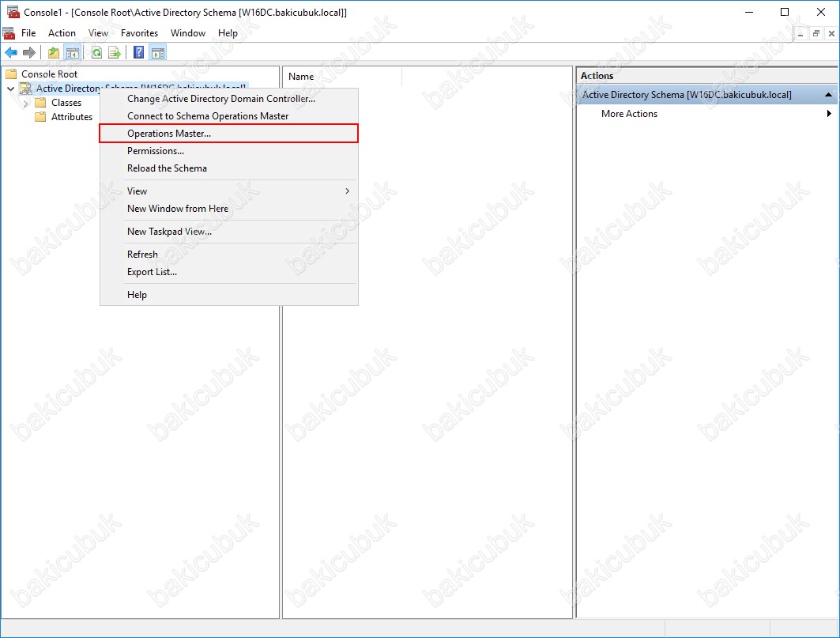This screenshot has height=638, width=840.
Task: Collapse the Actions pane Schema section arrow
Action: (x=828, y=95)
